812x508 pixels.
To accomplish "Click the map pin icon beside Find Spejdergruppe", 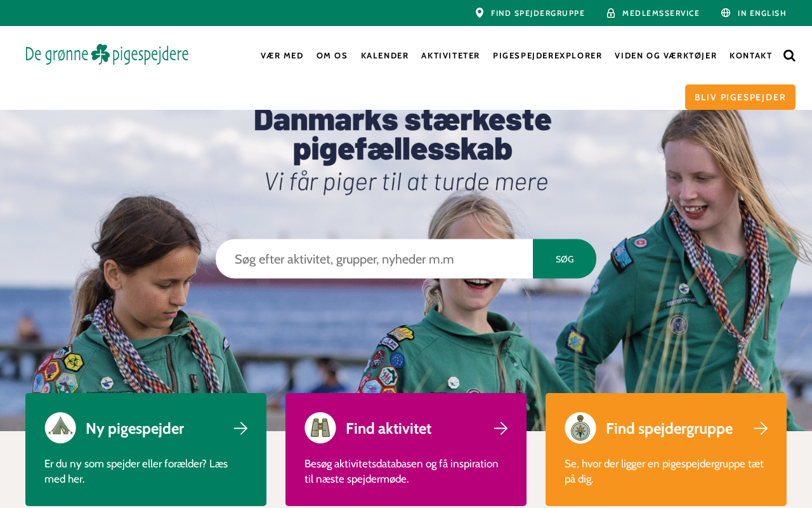I will tap(480, 13).
